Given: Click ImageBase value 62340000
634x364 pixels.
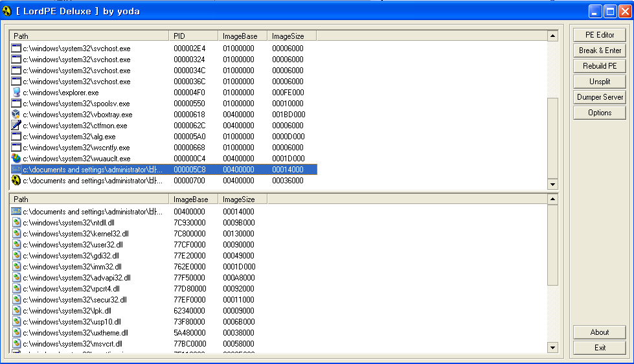Looking at the screenshot, I should pos(190,311).
